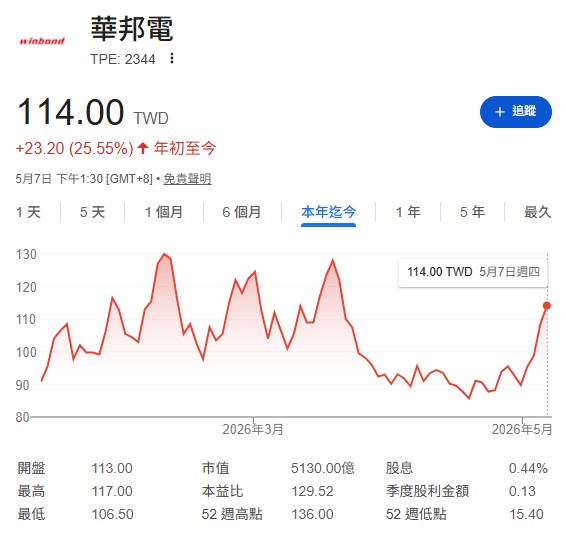Screen dimensions: 566x545
Task: Select the 本年迄今 tab
Action: coord(328,212)
